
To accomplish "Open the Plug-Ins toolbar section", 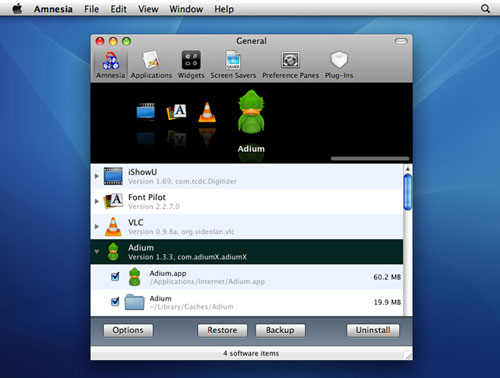I will pyautogui.click(x=339, y=65).
